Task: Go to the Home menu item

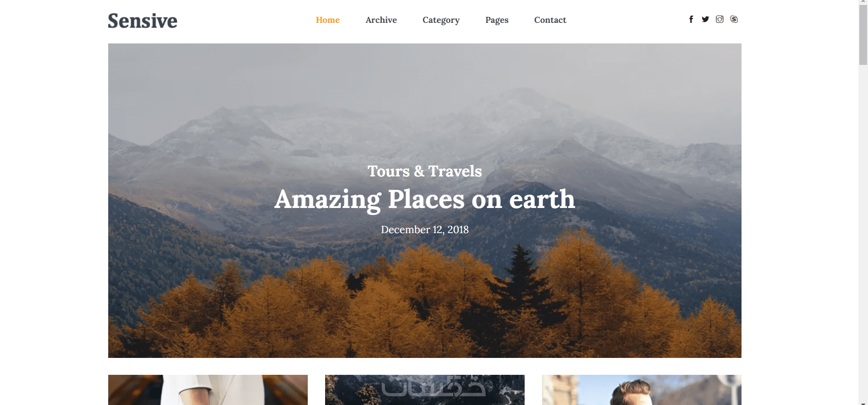Action: click(x=328, y=20)
